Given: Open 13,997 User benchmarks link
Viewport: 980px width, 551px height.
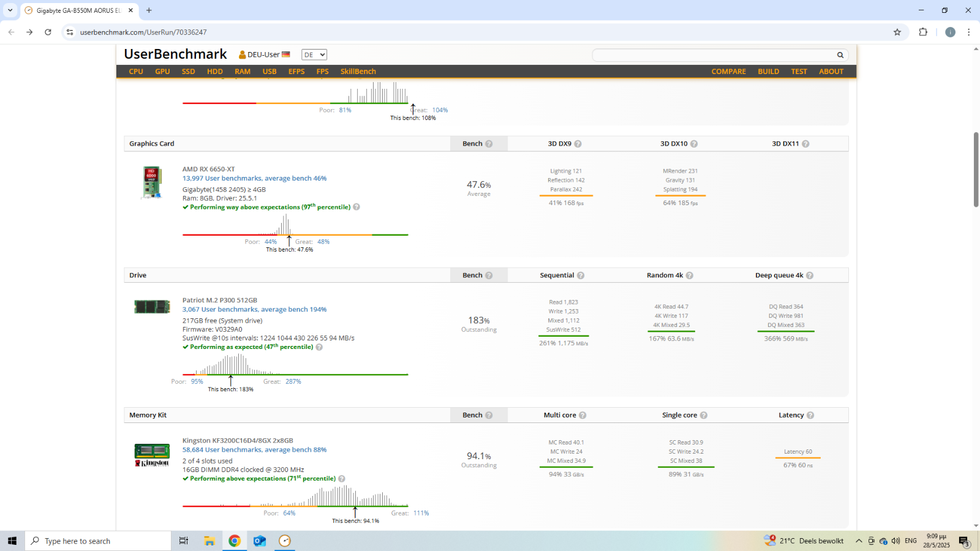Looking at the screenshot, I should coord(254,179).
